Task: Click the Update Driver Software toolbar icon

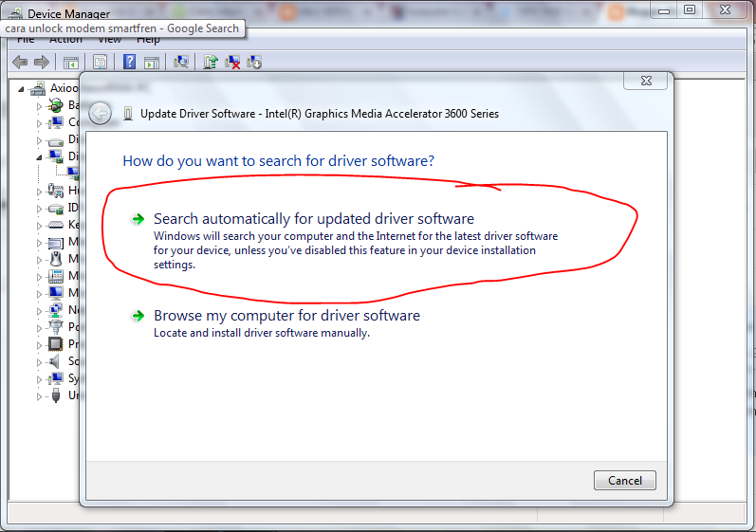Action: click(x=211, y=63)
